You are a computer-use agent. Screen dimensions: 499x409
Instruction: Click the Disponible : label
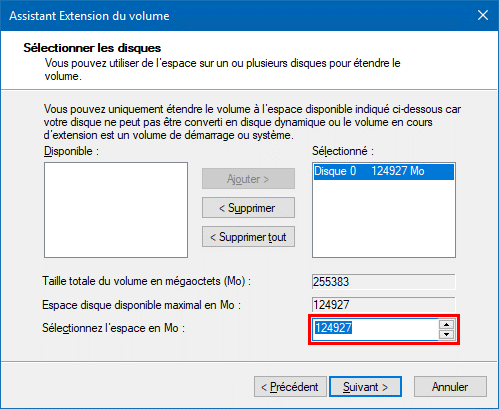(71, 151)
